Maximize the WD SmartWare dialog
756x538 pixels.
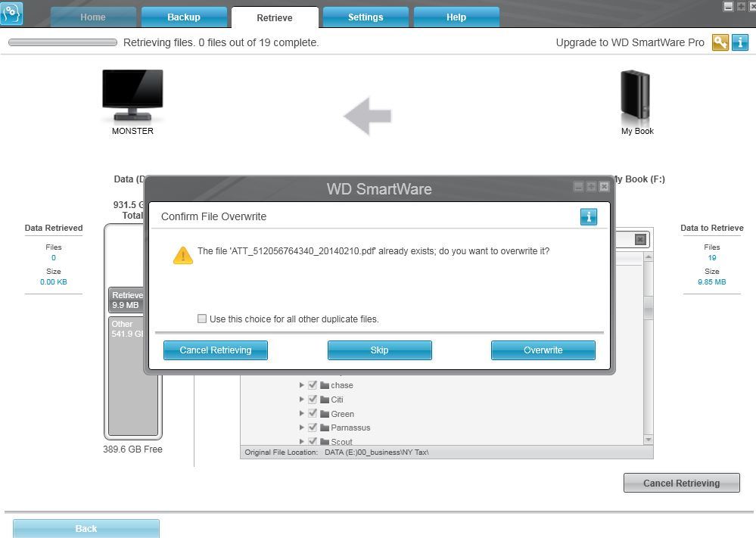click(591, 187)
